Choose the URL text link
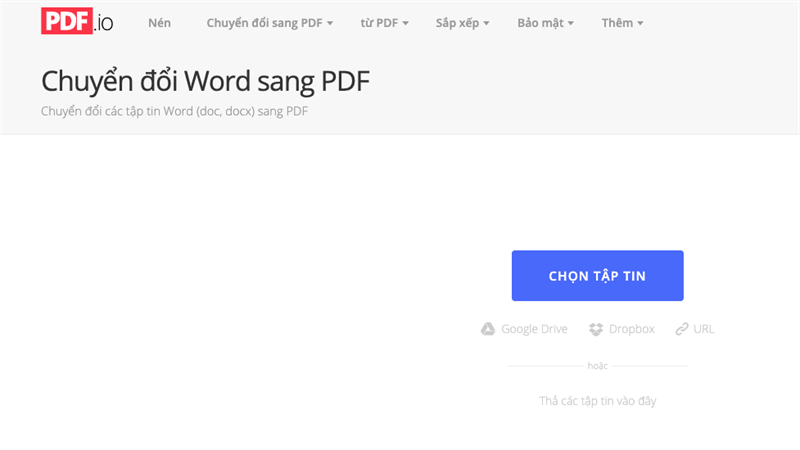Image resolution: width=800 pixels, height=450 pixels. coord(704,329)
